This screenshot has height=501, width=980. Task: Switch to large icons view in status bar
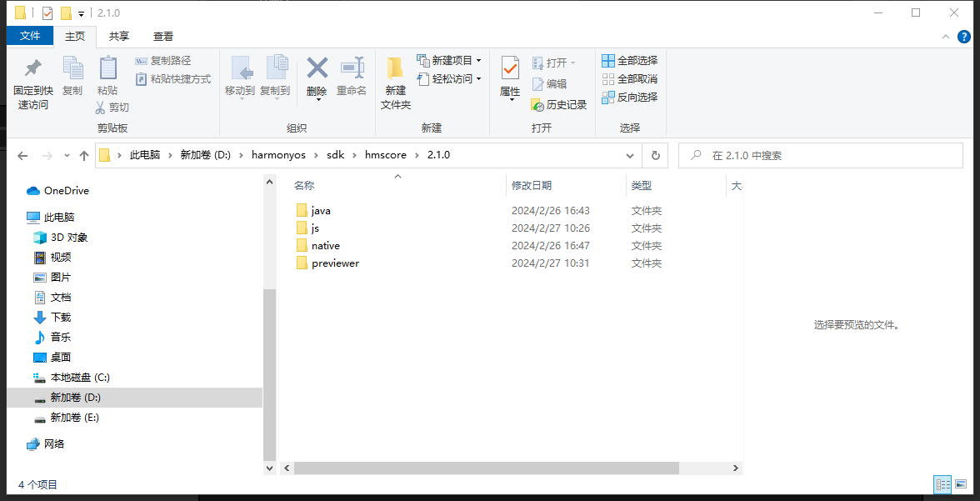pyautogui.click(x=962, y=483)
